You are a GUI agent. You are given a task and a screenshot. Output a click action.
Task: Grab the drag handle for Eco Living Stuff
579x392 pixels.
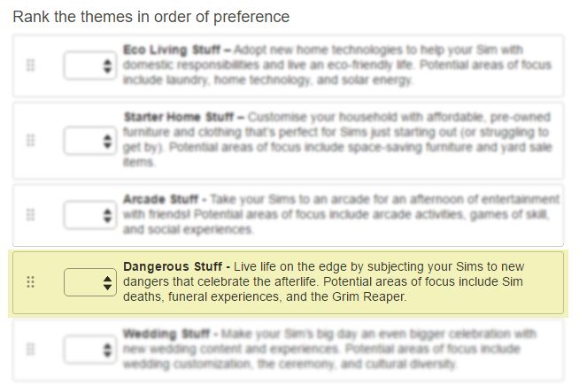click(x=31, y=65)
